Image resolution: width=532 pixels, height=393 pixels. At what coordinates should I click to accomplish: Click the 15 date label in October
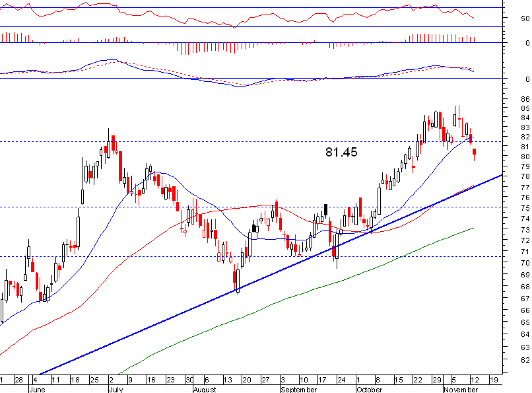[398, 380]
